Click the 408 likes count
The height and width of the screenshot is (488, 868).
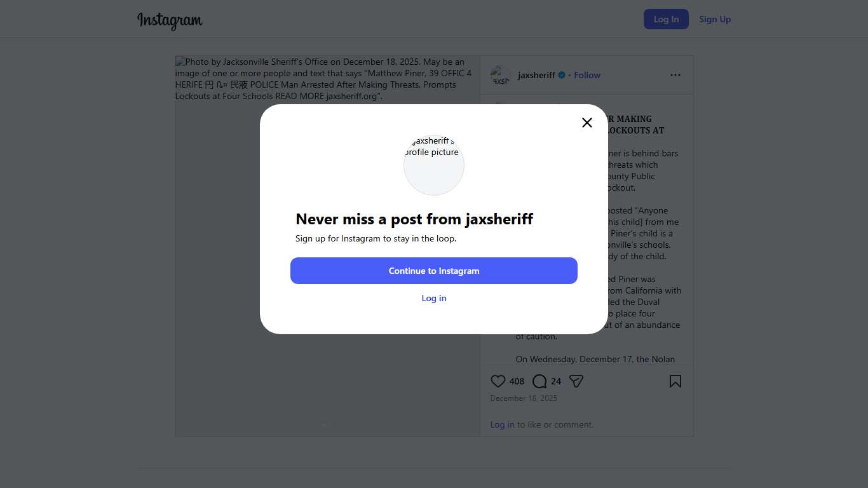click(517, 381)
